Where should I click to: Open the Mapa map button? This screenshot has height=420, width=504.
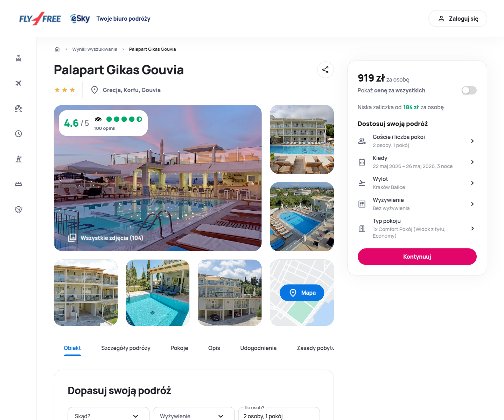pyautogui.click(x=302, y=293)
